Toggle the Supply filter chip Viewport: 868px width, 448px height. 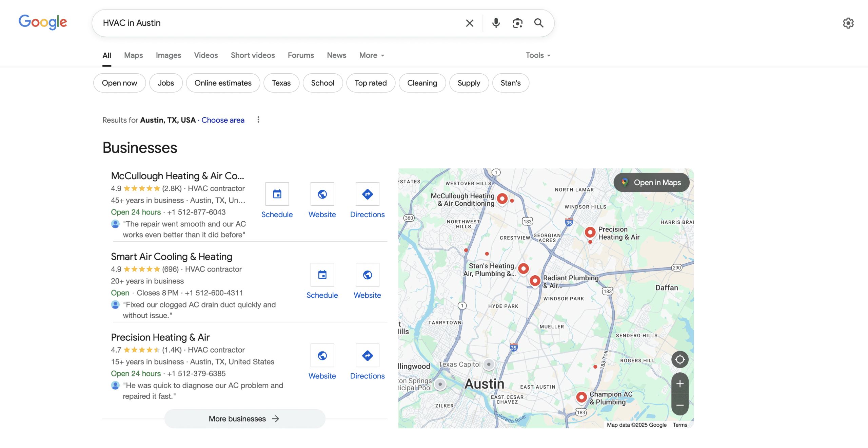coord(469,83)
